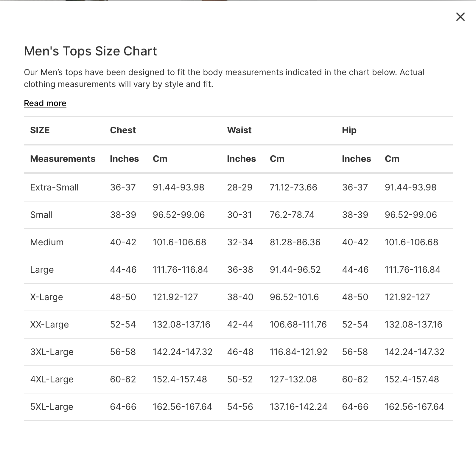This screenshot has width=476, height=459.
Task: Click the Measurements subheader label
Action: pyautogui.click(x=63, y=159)
